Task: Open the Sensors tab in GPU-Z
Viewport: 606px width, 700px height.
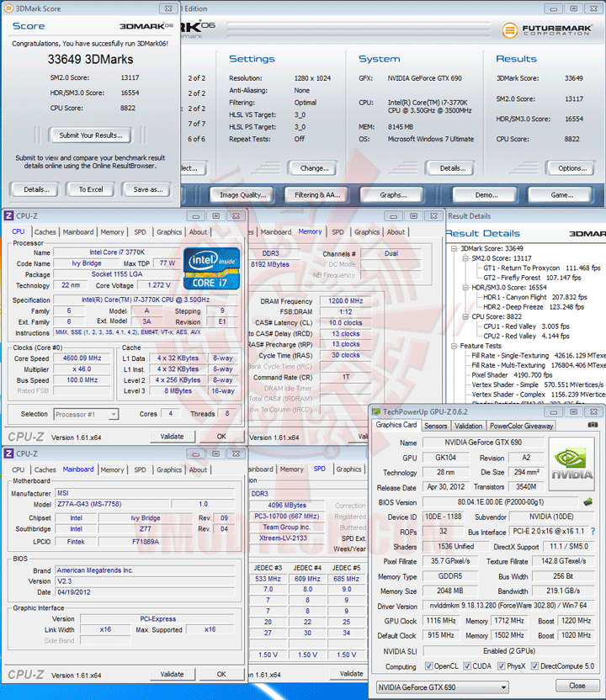Action: 435,426
